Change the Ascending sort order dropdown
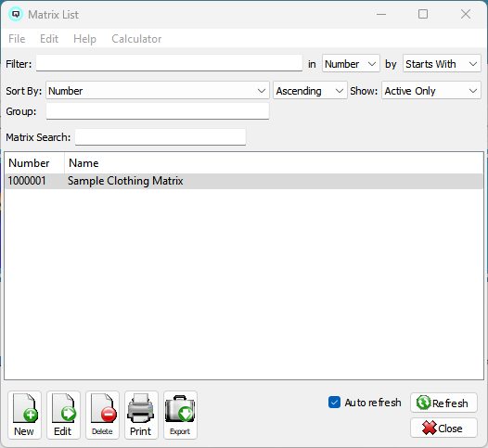 coord(310,91)
